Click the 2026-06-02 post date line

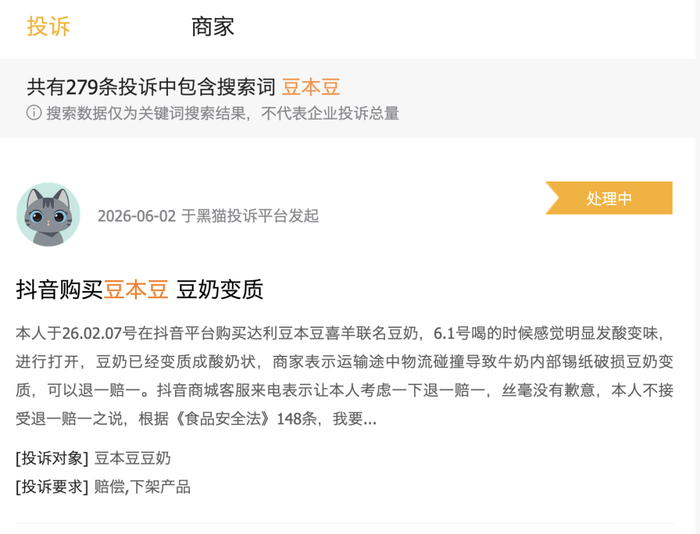point(208,216)
